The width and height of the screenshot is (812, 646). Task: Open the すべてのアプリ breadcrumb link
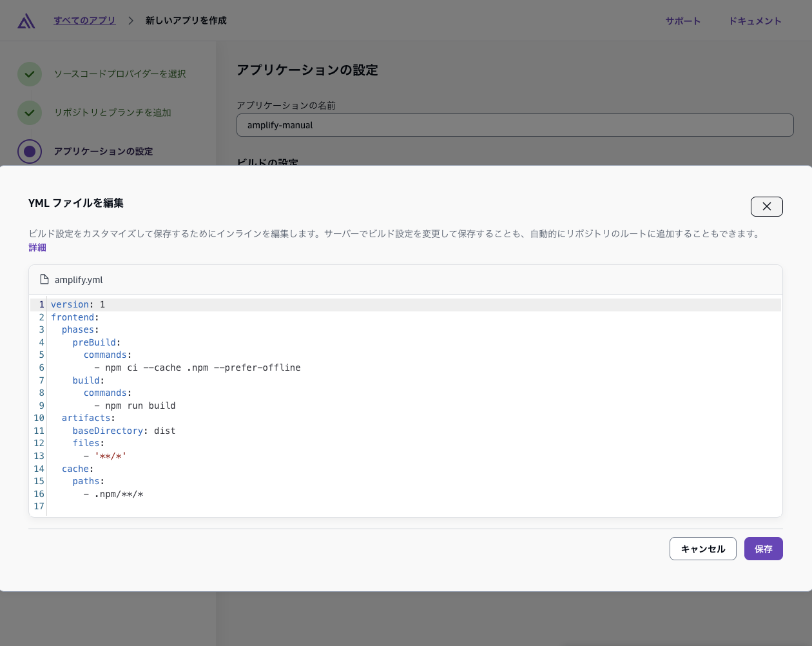pyautogui.click(x=84, y=21)
